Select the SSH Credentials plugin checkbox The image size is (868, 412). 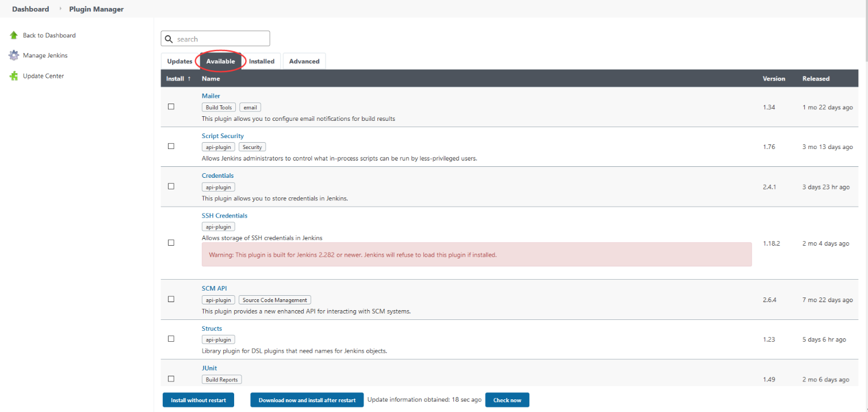171,243
